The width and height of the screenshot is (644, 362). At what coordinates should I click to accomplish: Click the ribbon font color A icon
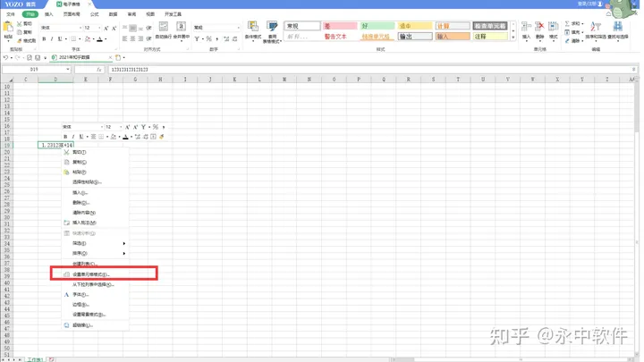pyautogui.click(x=99, y=39)
